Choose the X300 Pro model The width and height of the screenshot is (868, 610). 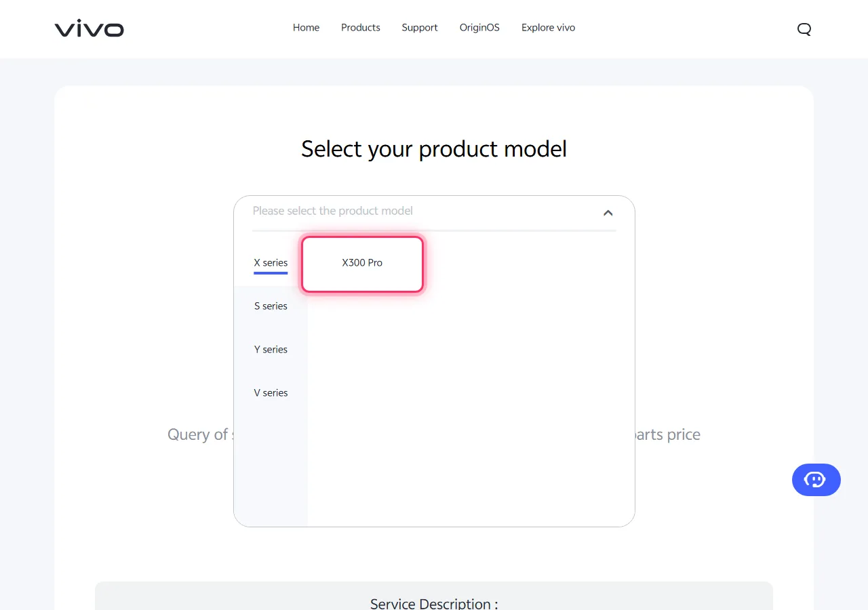tap(363, 264)
